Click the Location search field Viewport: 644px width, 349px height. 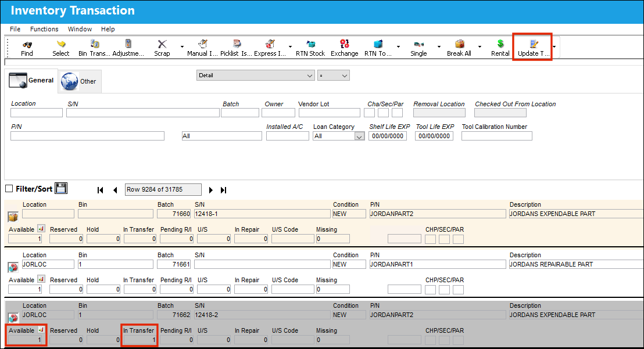tap(37, 113)
